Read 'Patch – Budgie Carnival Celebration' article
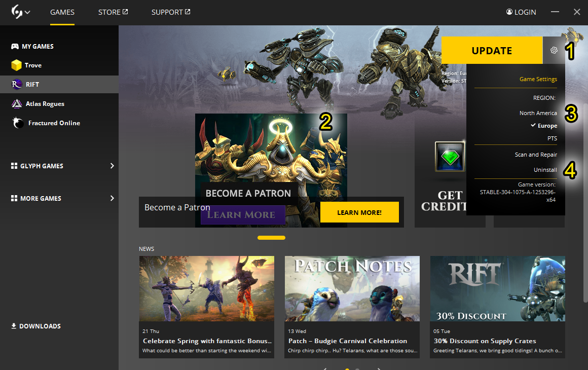588x370 pixels. tap(348, 341)
